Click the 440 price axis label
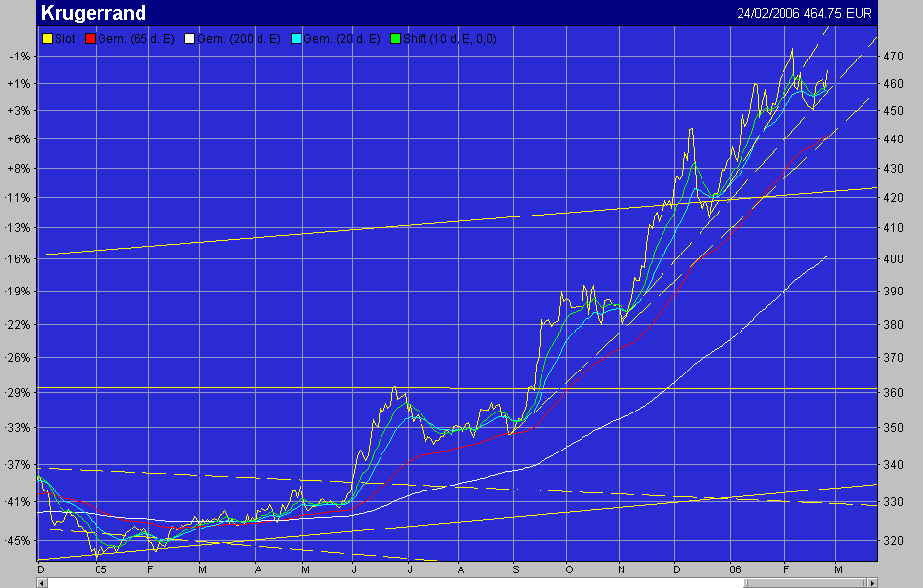 pos(893,139)
